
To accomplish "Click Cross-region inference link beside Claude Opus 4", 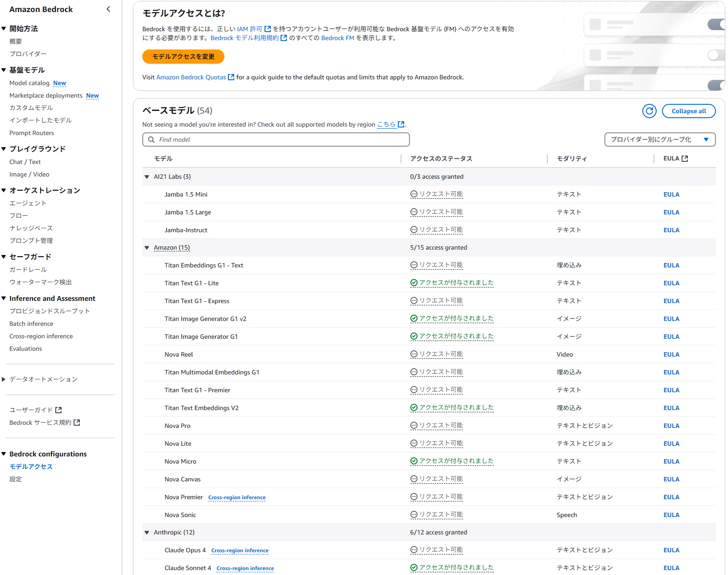I will (240, 550).
